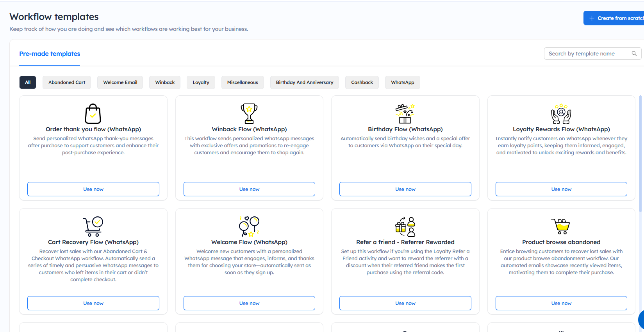Click the balloons icon on Welcome Flow card
Viewport: 644px width, 332px height.
[x=249, y=227]
